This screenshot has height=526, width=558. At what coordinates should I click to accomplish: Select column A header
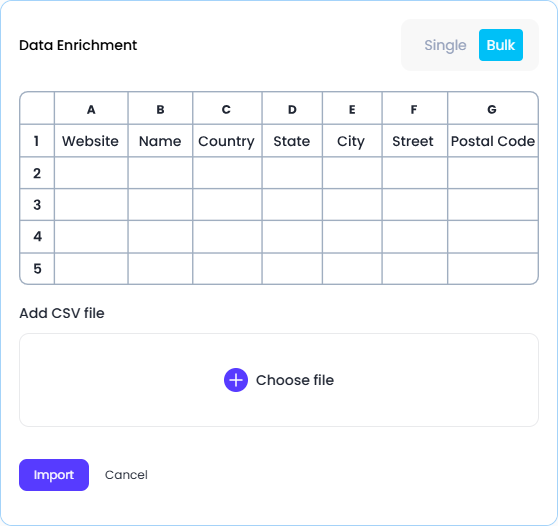(91, 109)
